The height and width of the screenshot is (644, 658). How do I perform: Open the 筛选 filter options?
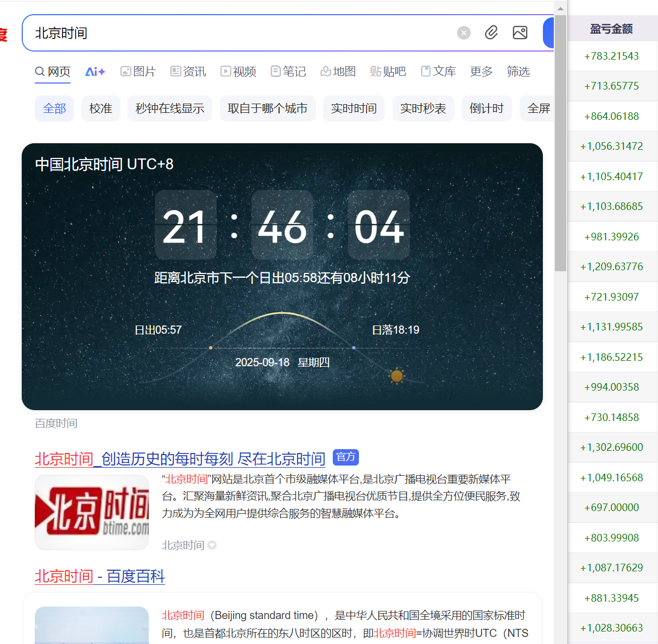(518, 72)
